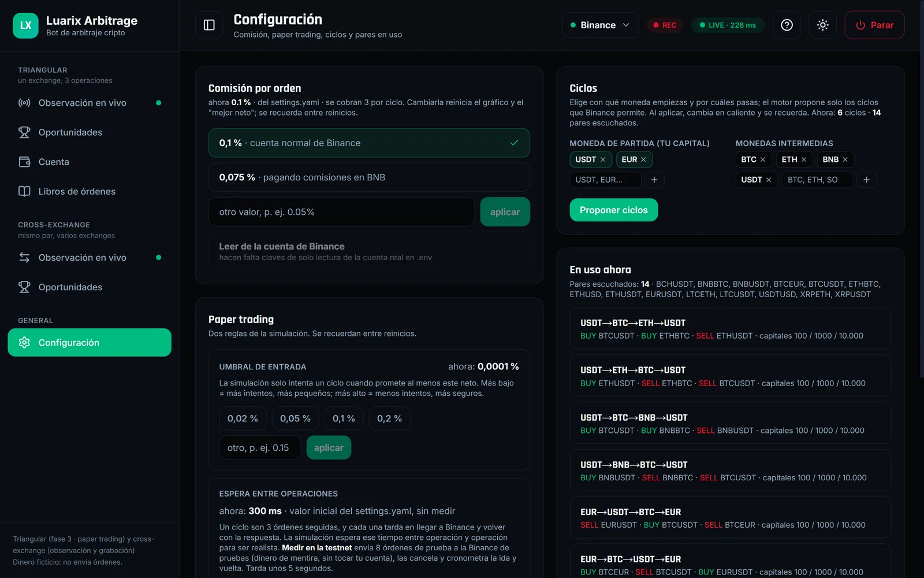Remove BTC from intermediate currencies
The image size is (924, 578).
click(763, 160)
